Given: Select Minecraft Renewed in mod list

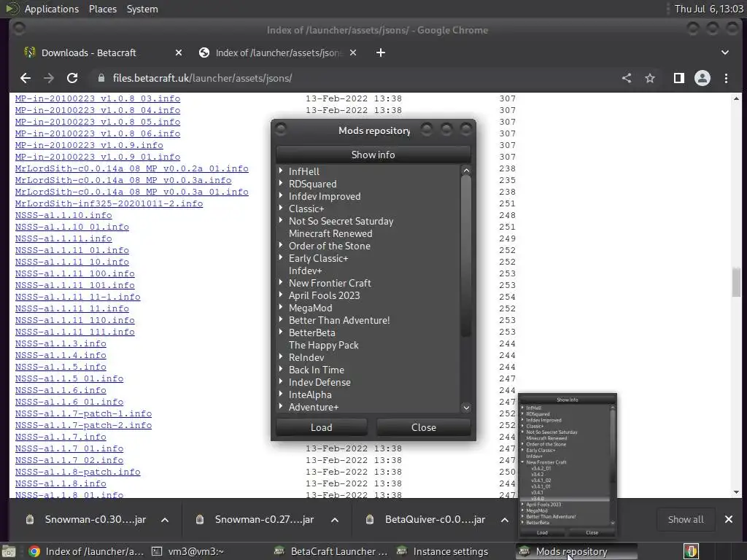Looking at the screenshot, I should pyautogui.click(x=330, y=234).
